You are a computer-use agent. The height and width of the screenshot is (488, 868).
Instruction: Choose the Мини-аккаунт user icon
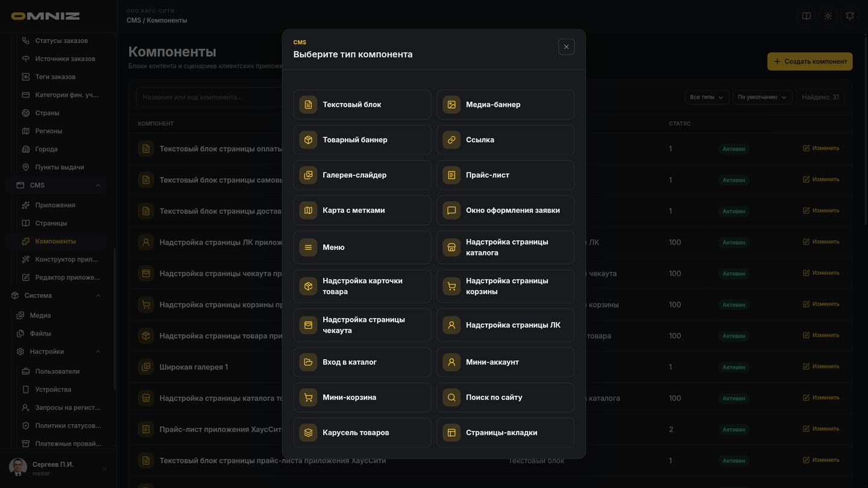[451, 362]
